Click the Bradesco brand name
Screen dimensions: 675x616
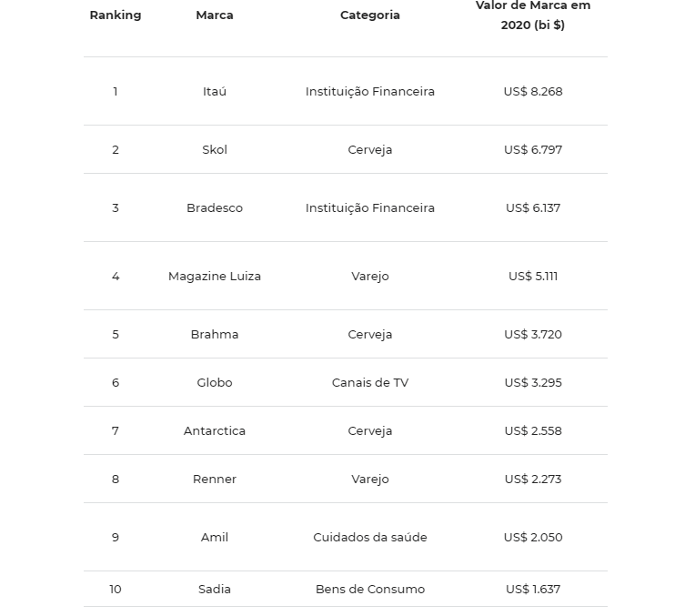215,207
